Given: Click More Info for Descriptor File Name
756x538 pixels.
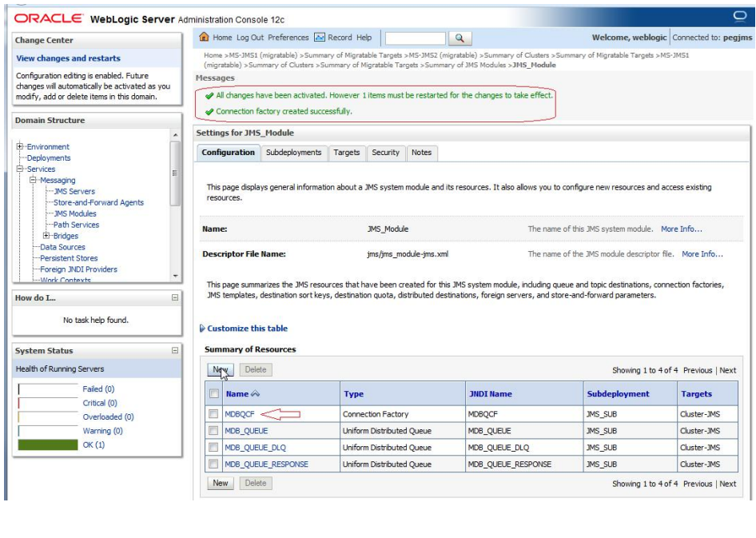Looking at the screenshot, I should point(702,254).
